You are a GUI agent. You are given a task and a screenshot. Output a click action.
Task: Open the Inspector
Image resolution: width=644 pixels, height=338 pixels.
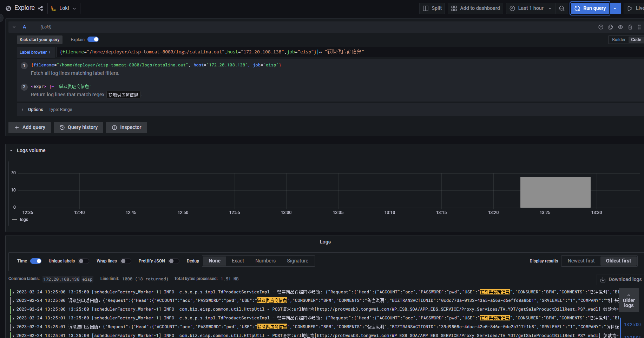(x=126, y=128)
